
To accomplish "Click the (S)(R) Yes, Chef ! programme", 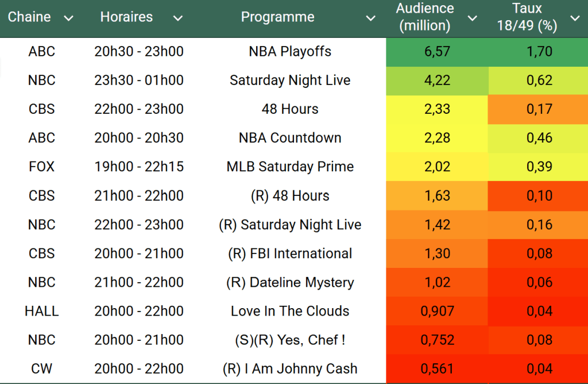I will click(290, 340).
